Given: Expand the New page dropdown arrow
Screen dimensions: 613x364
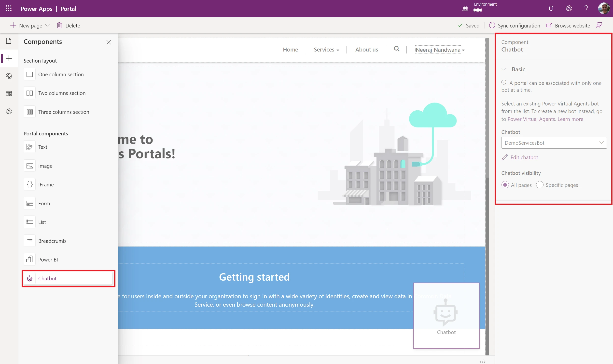Looking at the screenshot, I should point(48,26).
